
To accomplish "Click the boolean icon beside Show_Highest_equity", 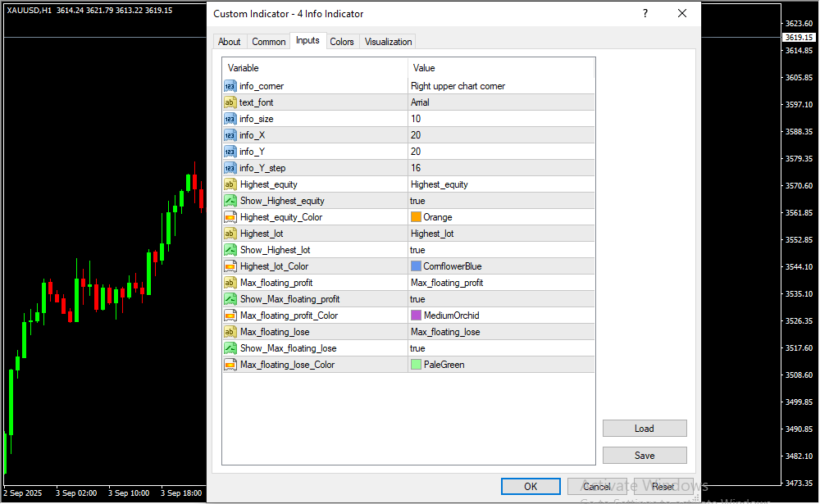I will (230, 201).
